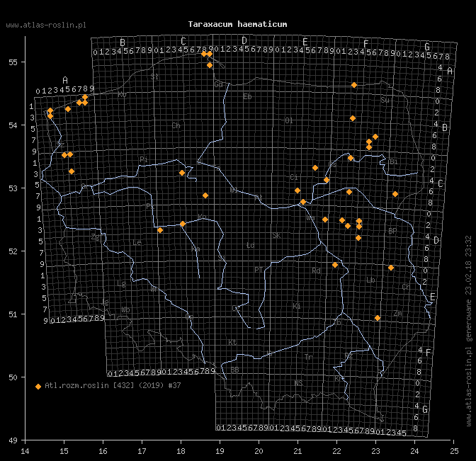Click the region code NS on map
The width and height of the screenshot is (476, 461).
tap(298, 383)
